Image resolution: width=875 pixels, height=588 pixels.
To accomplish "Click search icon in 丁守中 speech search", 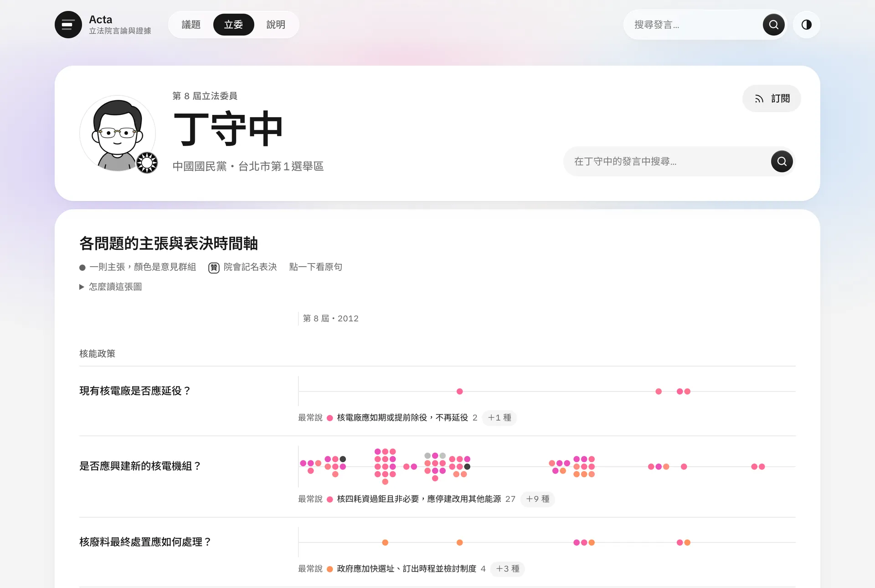I will [x=782, y=161].
